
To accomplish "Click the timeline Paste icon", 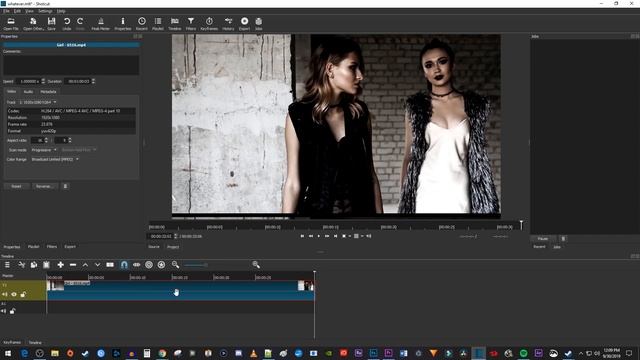I will point(47,265).
